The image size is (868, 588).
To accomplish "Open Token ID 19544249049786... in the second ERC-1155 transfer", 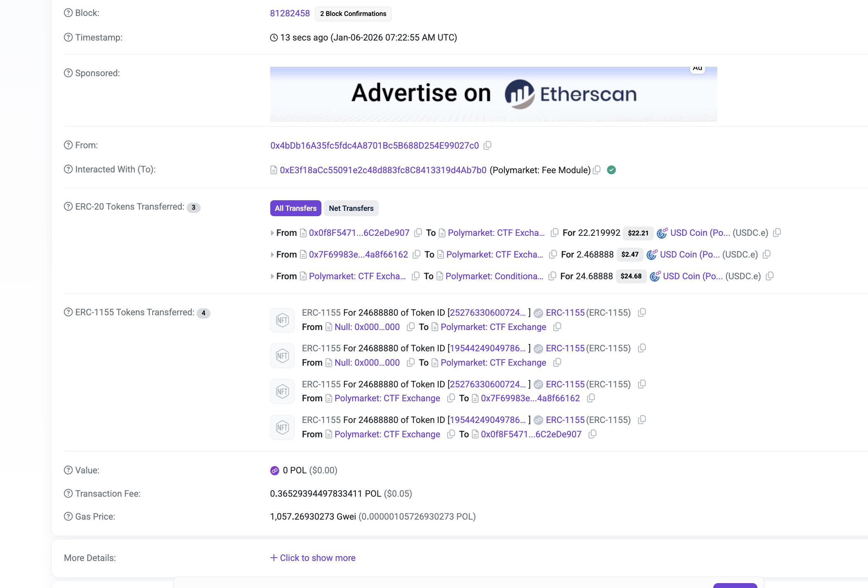I will pos(488,348).
